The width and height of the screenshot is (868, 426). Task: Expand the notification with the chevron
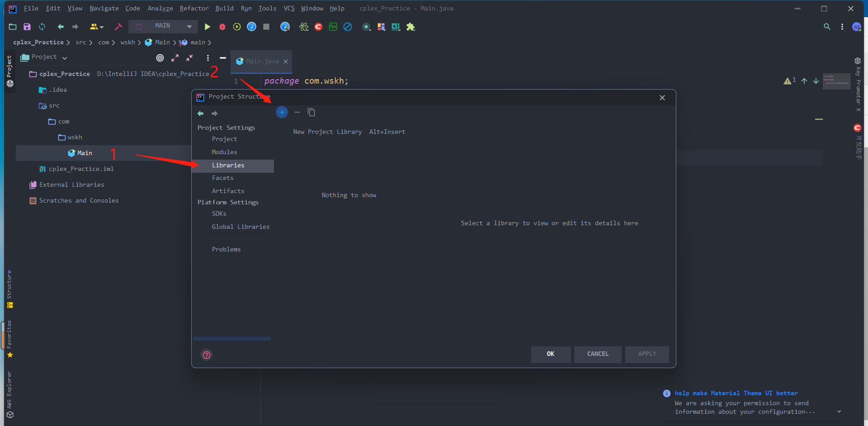click(839, 412)
